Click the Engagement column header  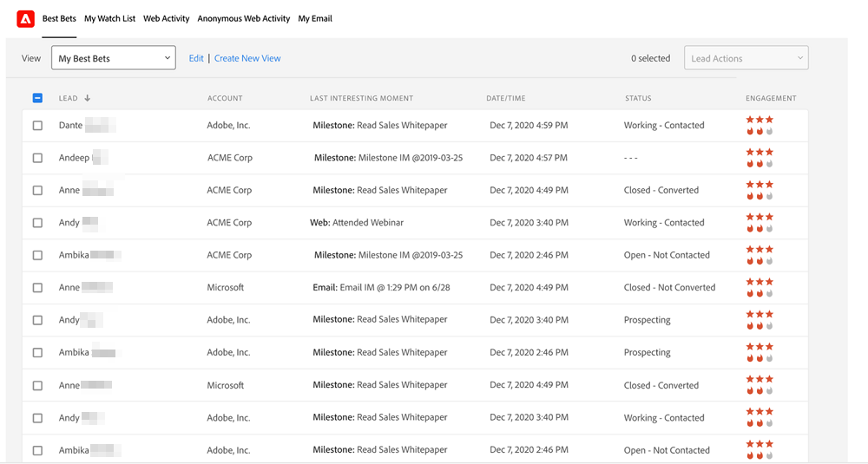pyautogui.click(x=771, y=98)
